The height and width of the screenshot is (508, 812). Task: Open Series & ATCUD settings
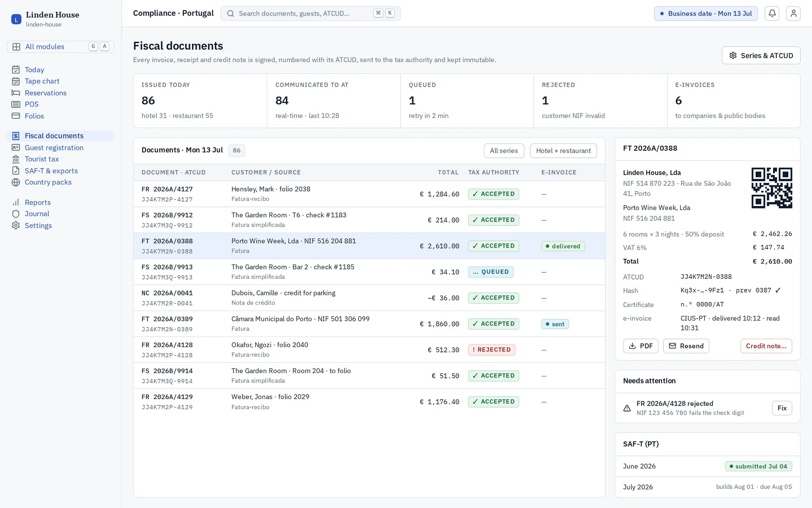pyautogui.click(x=761, y=55)
